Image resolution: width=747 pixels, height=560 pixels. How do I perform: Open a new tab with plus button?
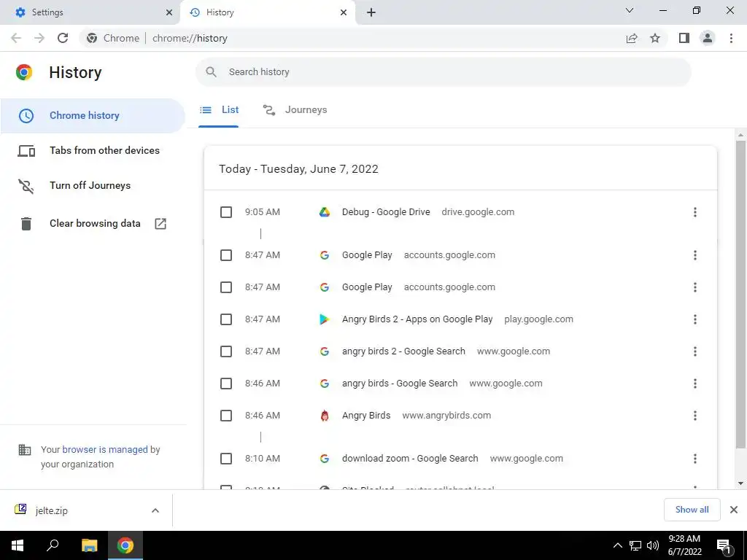coord(371,12)
